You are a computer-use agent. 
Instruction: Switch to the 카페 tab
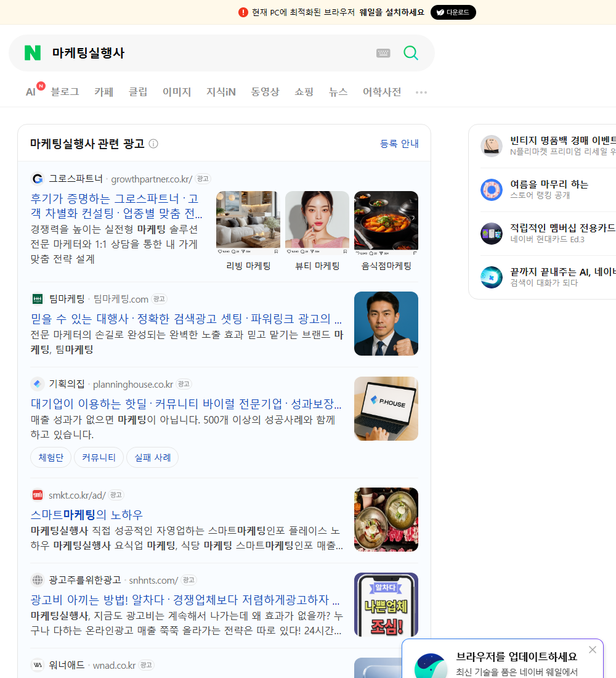103,92
